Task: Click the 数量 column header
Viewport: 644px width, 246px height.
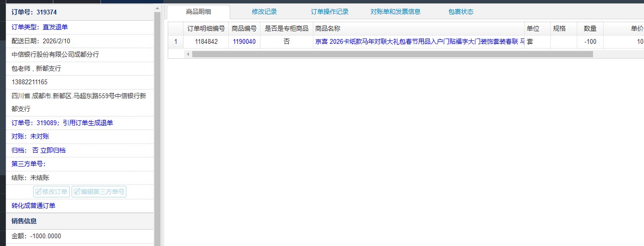Action: 590,28
